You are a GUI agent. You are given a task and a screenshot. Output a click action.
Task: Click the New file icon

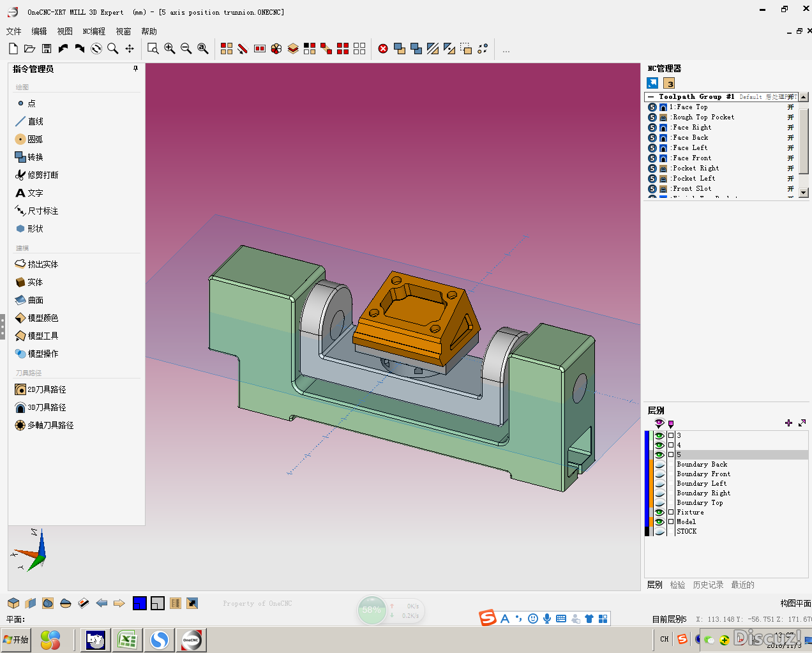point(13,49)
